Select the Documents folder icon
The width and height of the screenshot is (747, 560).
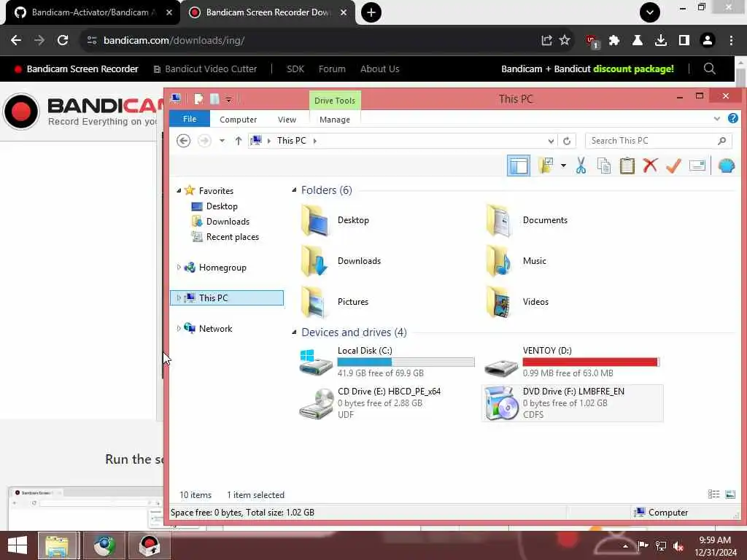[x=499, y=220]
